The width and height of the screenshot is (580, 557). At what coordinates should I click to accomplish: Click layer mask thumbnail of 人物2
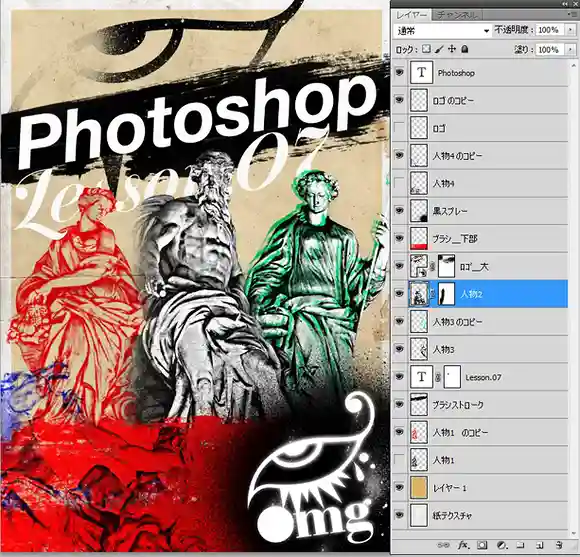point(446,294)
